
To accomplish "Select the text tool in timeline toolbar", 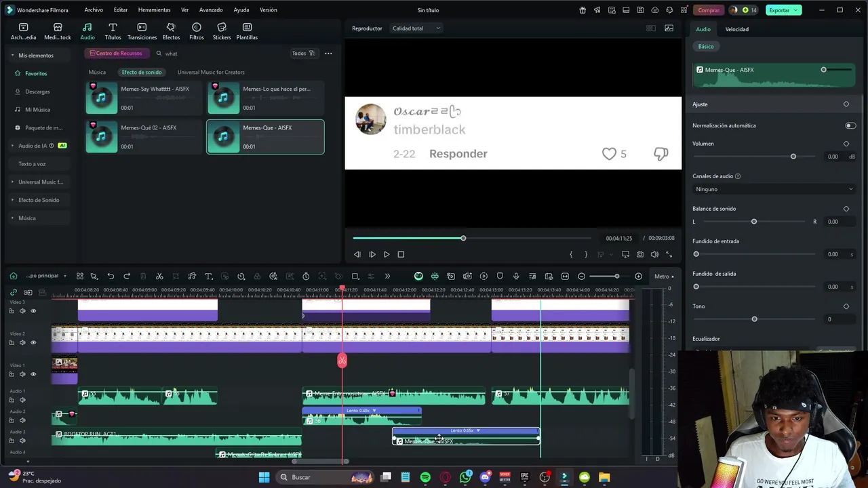I will [x=208, y=277].
